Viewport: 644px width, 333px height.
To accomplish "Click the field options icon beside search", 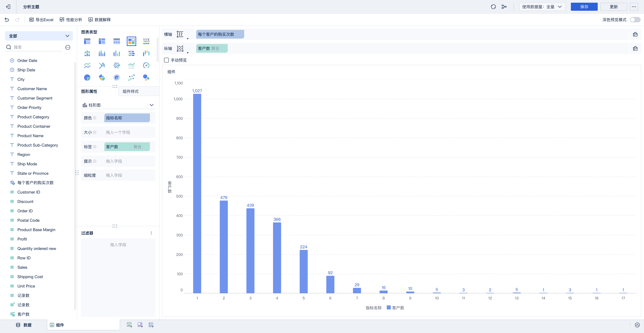I will click(x=68, y=47).
